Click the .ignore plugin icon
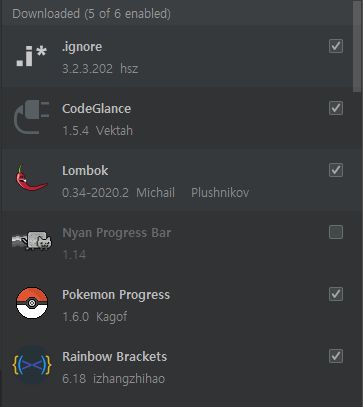 pos(32,56)
